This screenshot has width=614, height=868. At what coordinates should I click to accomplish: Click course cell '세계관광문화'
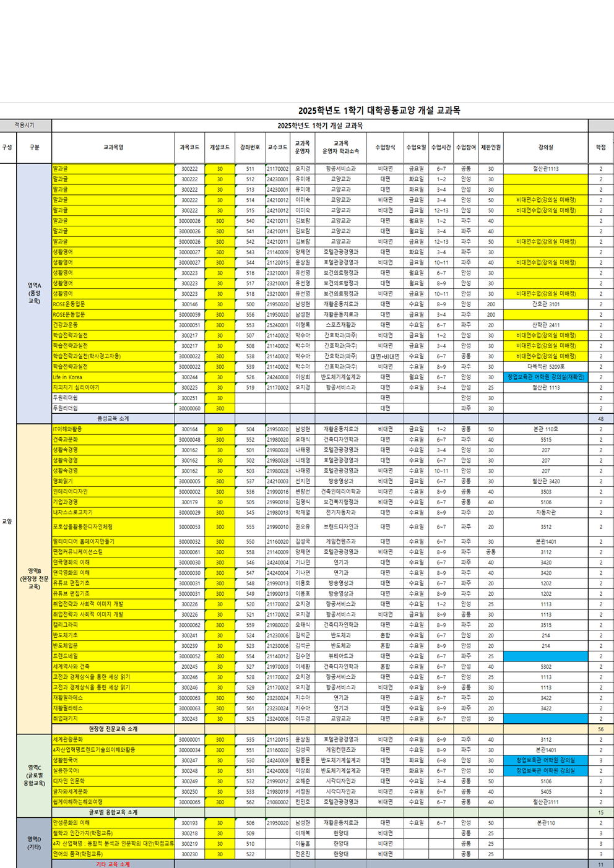(x=113, y=739)
